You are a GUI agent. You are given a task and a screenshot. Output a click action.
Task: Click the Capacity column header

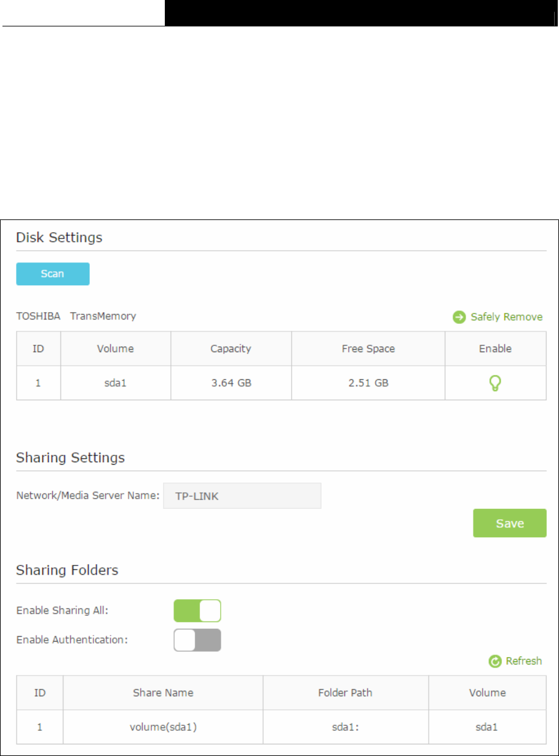[231, 348]
